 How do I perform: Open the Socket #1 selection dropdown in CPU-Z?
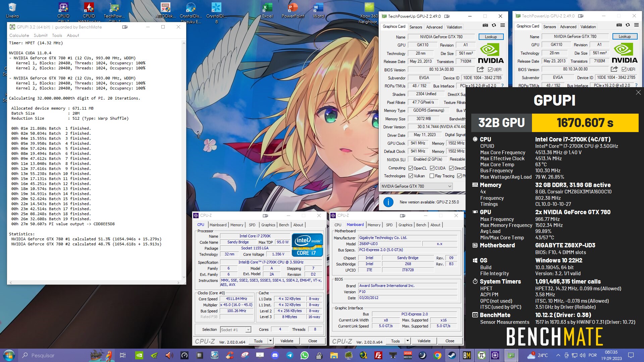pyautogui.click(x=235, y=330)
